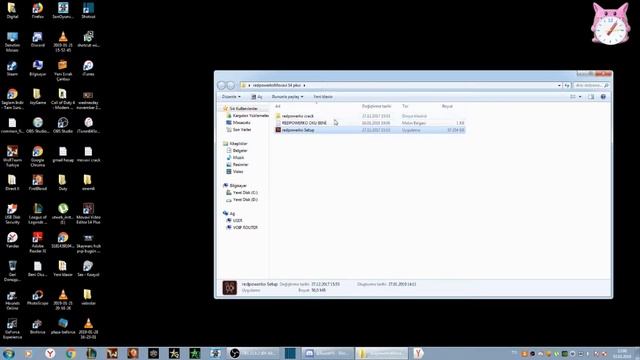Open the iTunes desktop shortcut
The width and height of the screenshot is (640, 360).
(x=88, y=68)
